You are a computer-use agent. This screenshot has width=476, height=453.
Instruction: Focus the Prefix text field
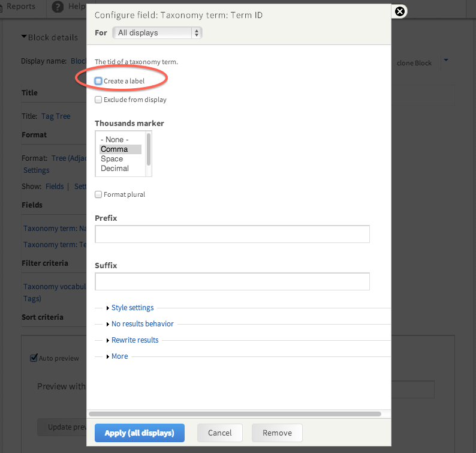(232, 234)
